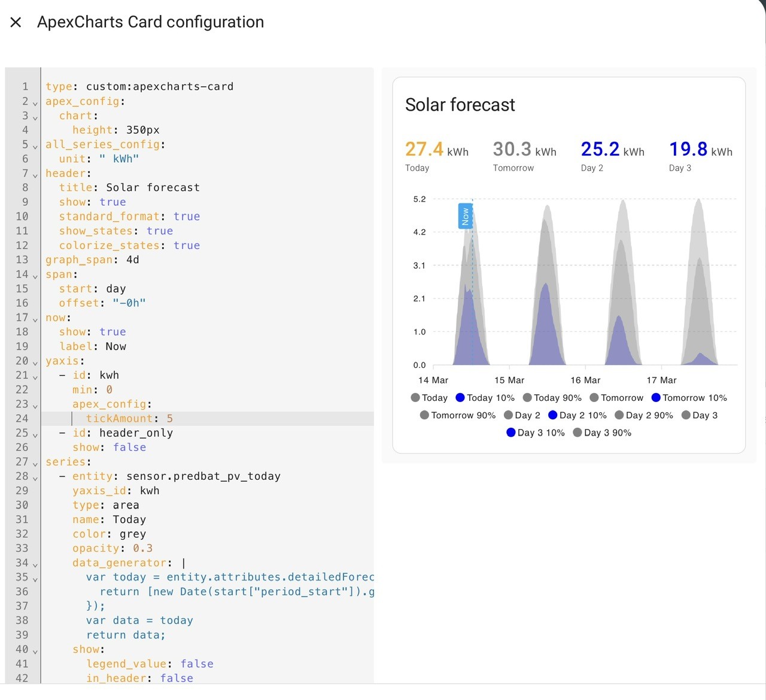The height and width of the screenshot is (700, 766).
Task: Click the Day 2 grey legend dot
Action: 508,415
